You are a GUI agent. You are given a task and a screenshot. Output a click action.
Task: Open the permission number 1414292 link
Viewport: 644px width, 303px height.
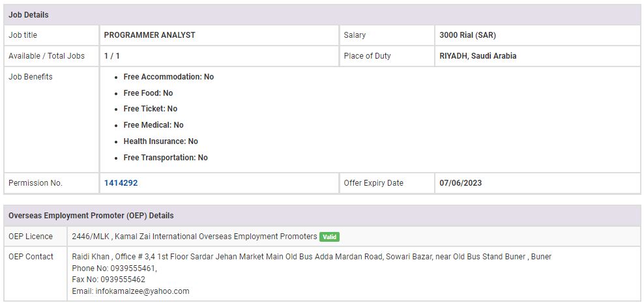point(121,183)
